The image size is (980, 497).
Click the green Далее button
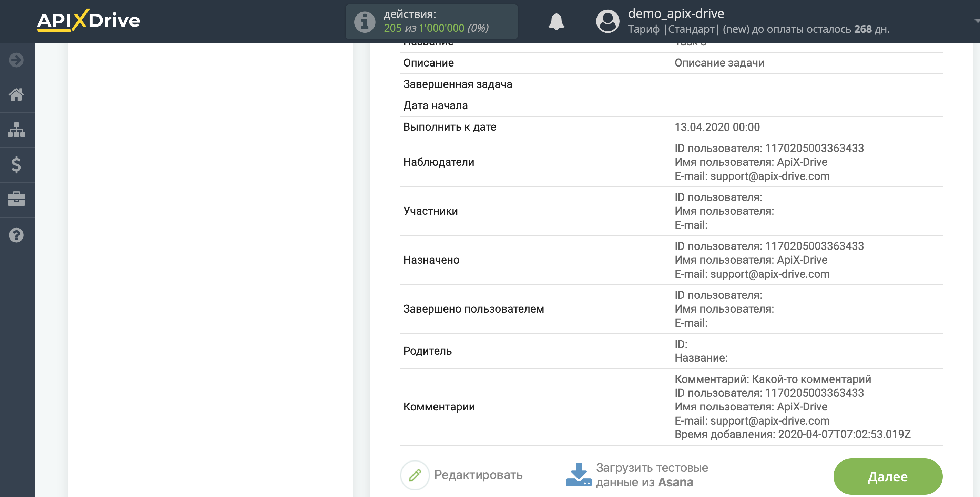(x=888, y=476)
